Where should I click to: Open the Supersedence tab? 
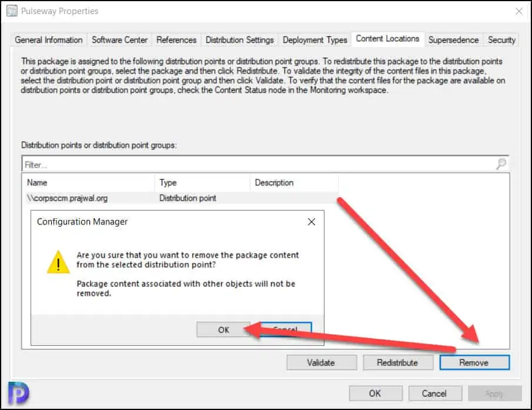453,40
